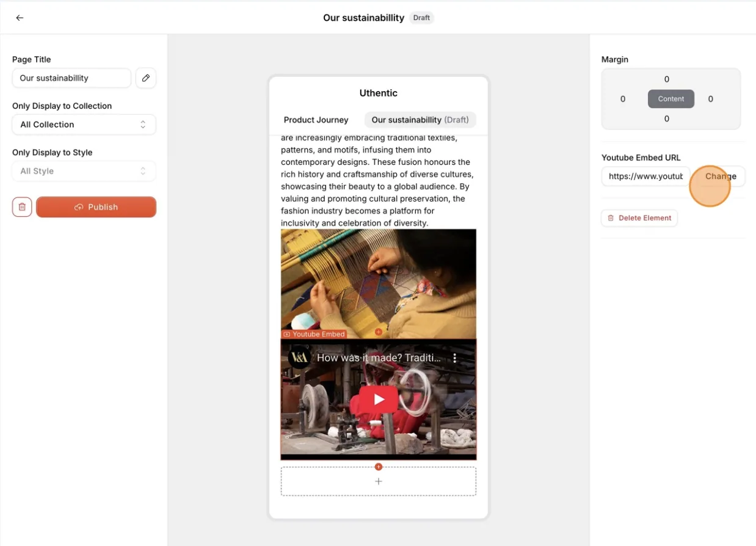This screenshot has width=756, height=546.
Task: Set the left margin value
Action: [x=623, y=99]
